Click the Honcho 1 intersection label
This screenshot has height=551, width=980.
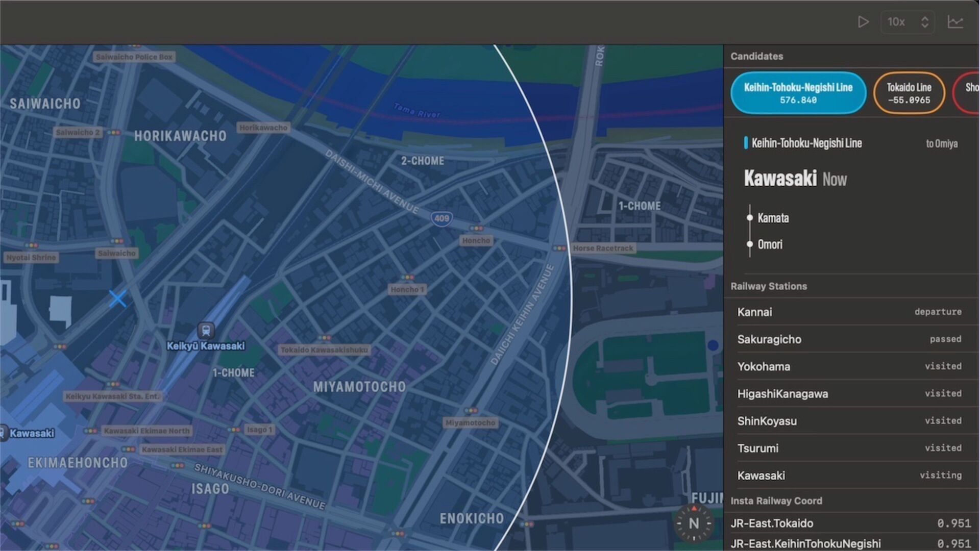[x=407, y=289]
